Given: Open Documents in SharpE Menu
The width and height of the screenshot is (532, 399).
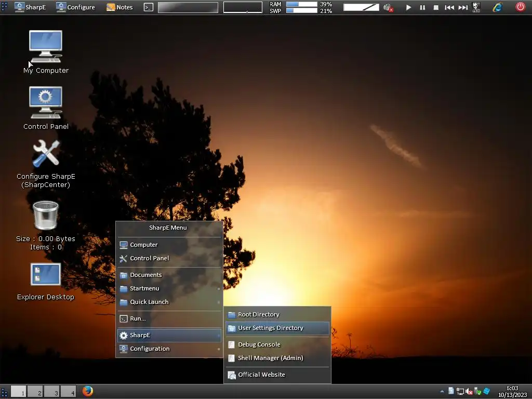Looking at the screenshot, I should click(169, 275).
